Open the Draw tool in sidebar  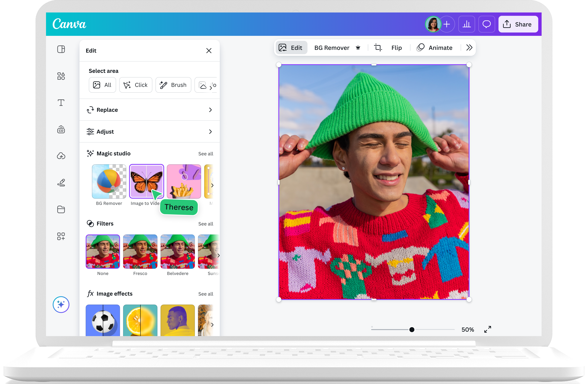(x=61, y=183)
